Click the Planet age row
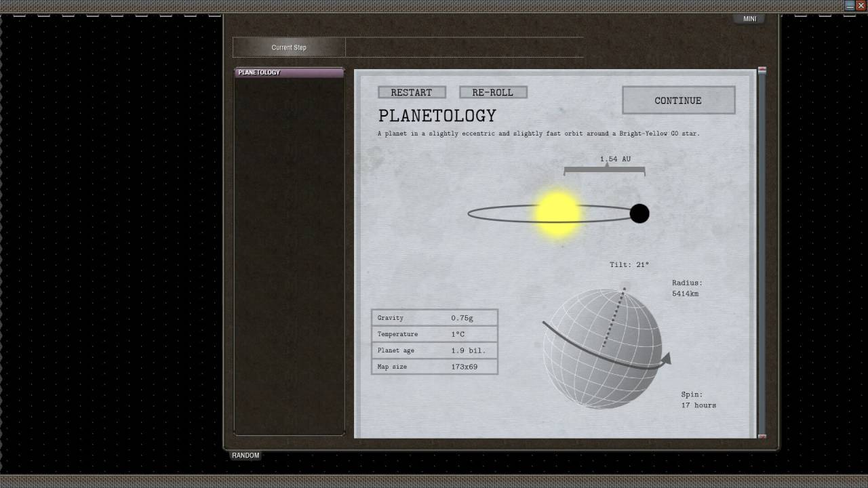The image size is (868, 488). pos(434,350)
